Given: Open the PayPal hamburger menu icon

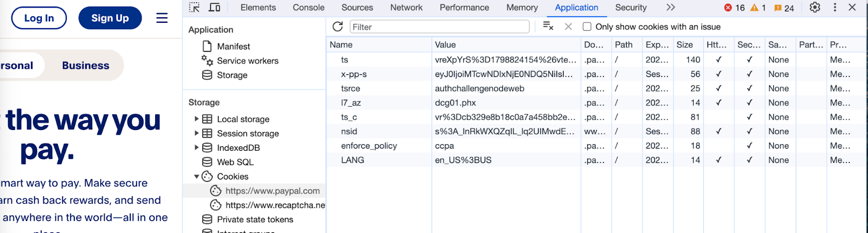Looking at the screenshot, I should 162,18.
